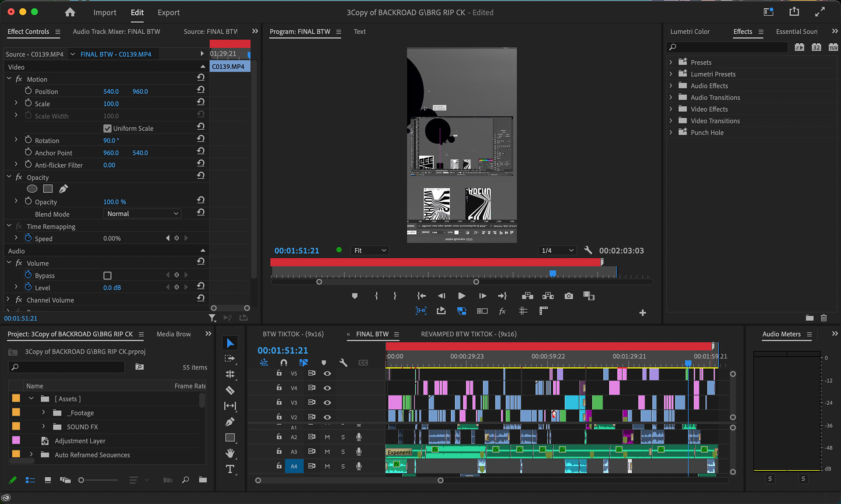Open the Blend Mode dropdown
Viewport: 841px width, 504px height.
click(x=142, y=214)
